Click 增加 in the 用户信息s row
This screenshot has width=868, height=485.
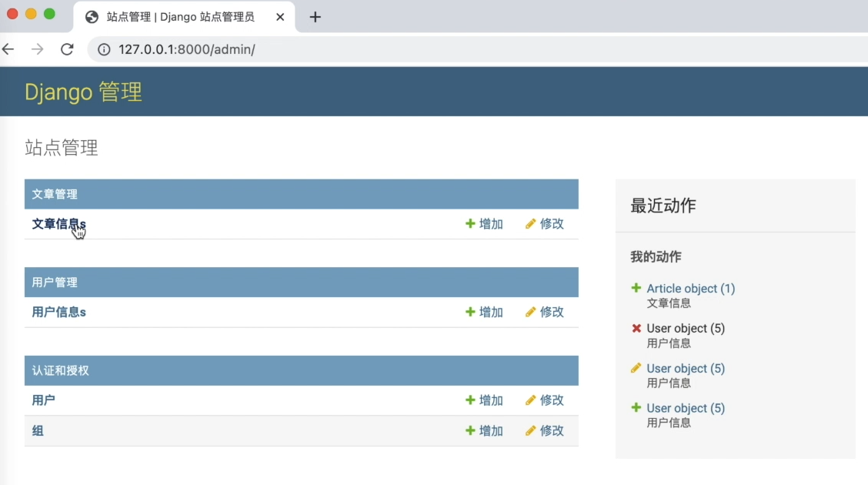click(484, 313)
